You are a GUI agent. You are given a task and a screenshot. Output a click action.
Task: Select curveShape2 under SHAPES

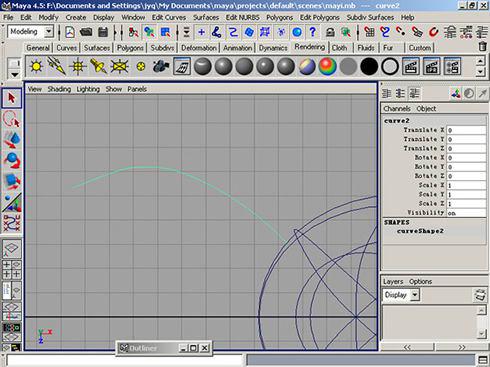click(420, 231)
